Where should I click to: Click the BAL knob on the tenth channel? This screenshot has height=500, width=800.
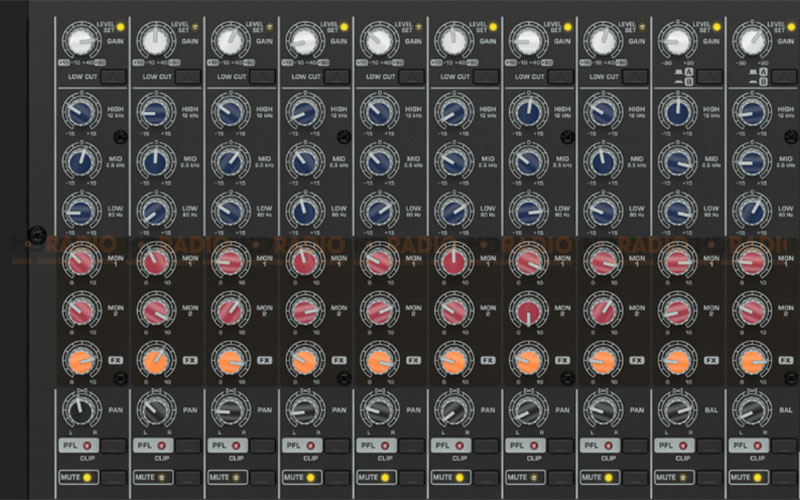tap(753, 409)
